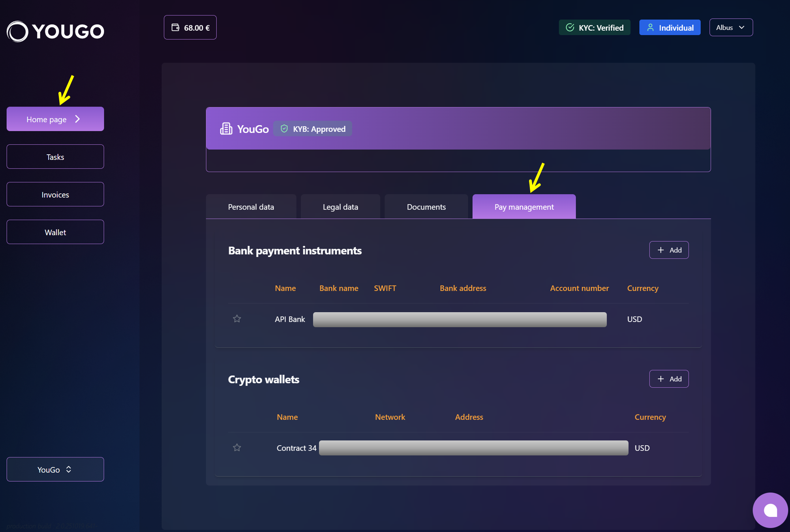Star the Contract 34 wallet as favorite
This screenshot has width=790, height=532.
click(x=237, y=448)
